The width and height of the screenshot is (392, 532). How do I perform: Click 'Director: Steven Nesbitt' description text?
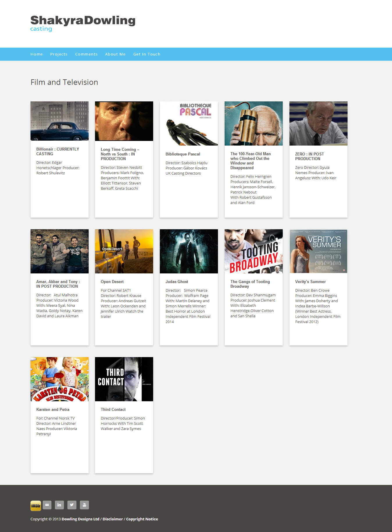click(x=122, y=178)
